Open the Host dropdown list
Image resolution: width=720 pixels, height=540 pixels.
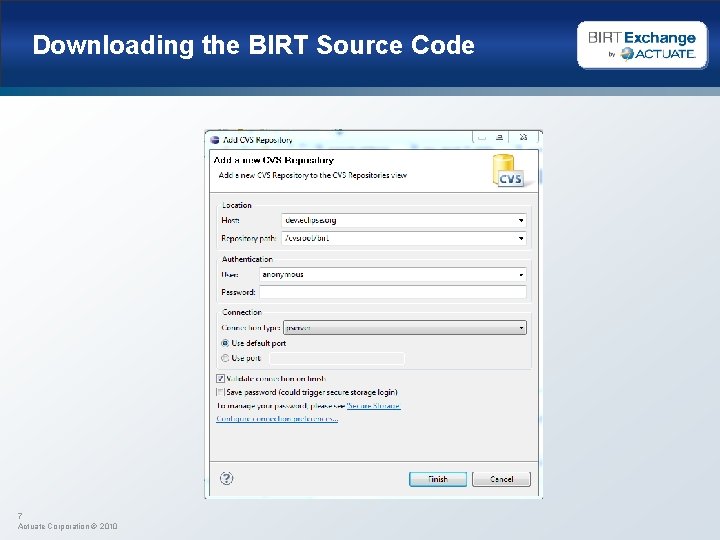click(x=521, y=220)
